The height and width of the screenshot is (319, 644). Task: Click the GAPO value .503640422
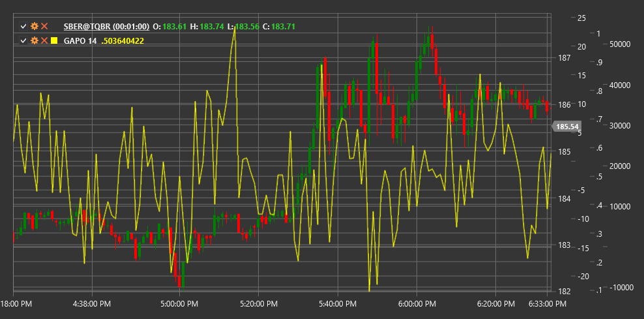[x=123, y=40]
